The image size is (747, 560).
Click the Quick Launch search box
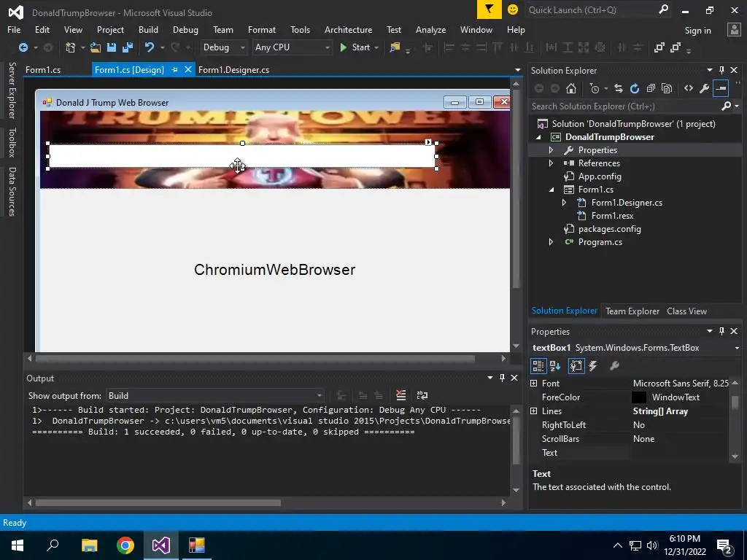tap(598, 10)
